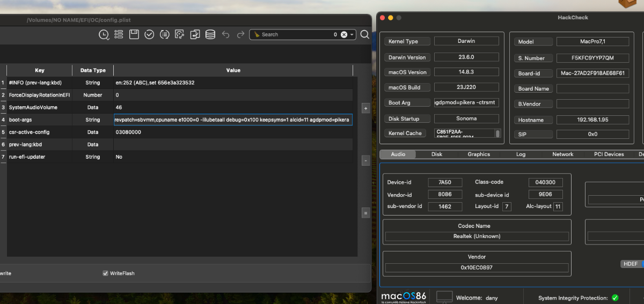Click the plus button to add row
This screenshot has width=644, height=304.
pyautogui.click(x=365, y=108)
